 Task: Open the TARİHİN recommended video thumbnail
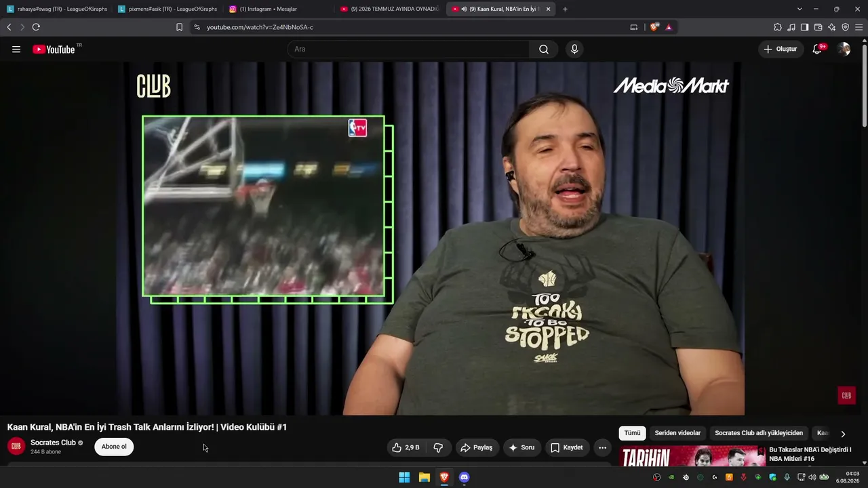tap(692, 457)
